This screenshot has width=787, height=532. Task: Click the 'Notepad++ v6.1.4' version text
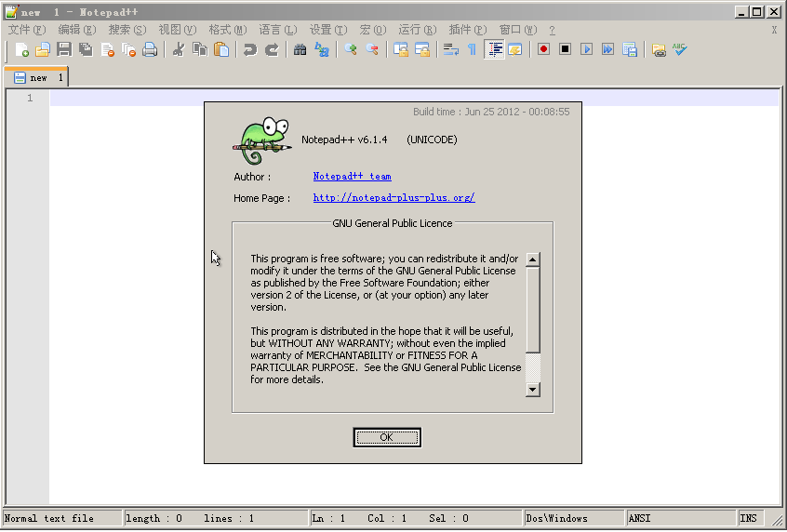(344, 140)
